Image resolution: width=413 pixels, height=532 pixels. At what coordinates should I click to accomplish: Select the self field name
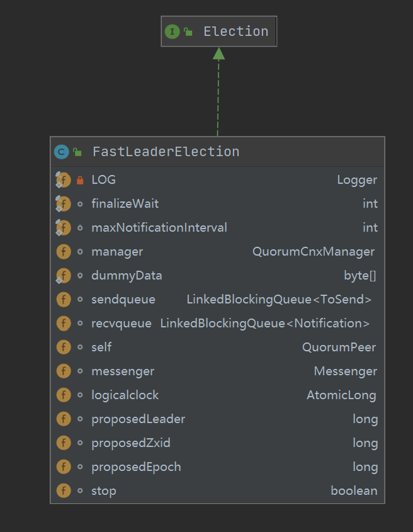coord(101,347)
